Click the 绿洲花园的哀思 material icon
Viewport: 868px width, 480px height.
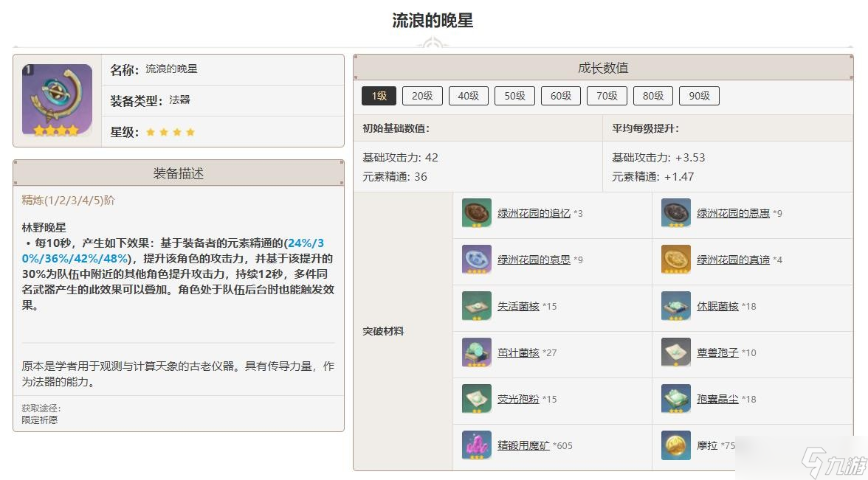click(x=477, y=260)
